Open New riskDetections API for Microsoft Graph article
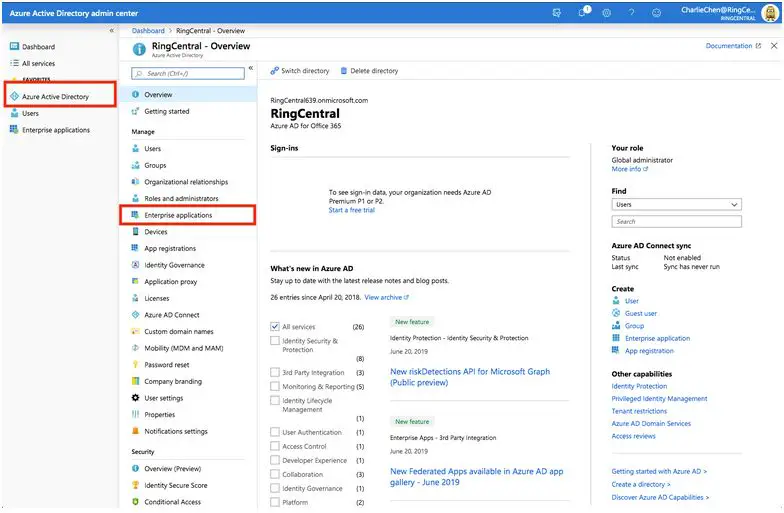 (x=470, y=377)
